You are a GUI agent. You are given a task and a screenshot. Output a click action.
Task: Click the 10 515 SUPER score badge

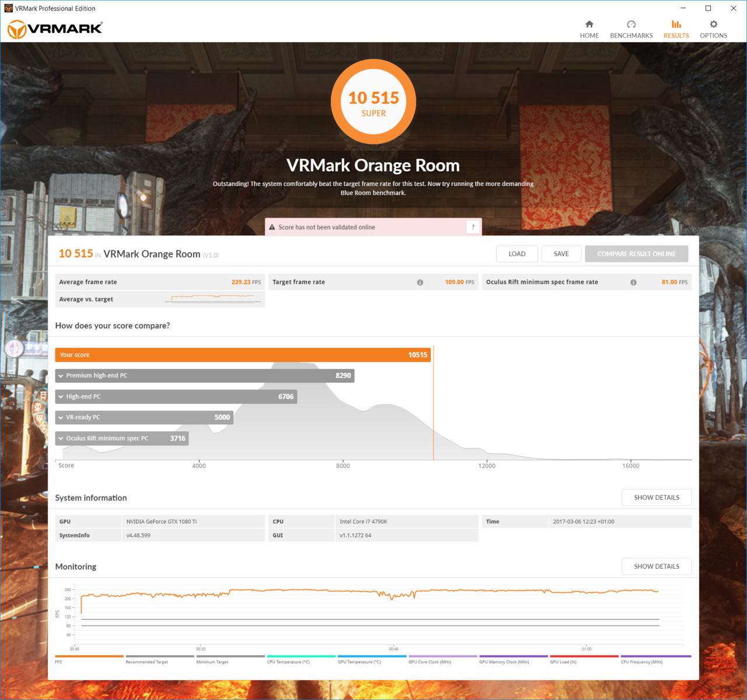coord(373,101)
